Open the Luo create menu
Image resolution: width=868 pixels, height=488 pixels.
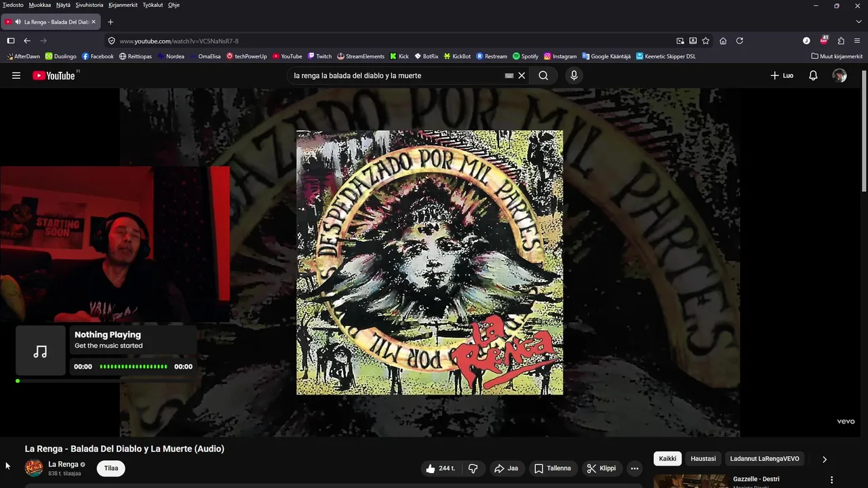pos(782,75)
